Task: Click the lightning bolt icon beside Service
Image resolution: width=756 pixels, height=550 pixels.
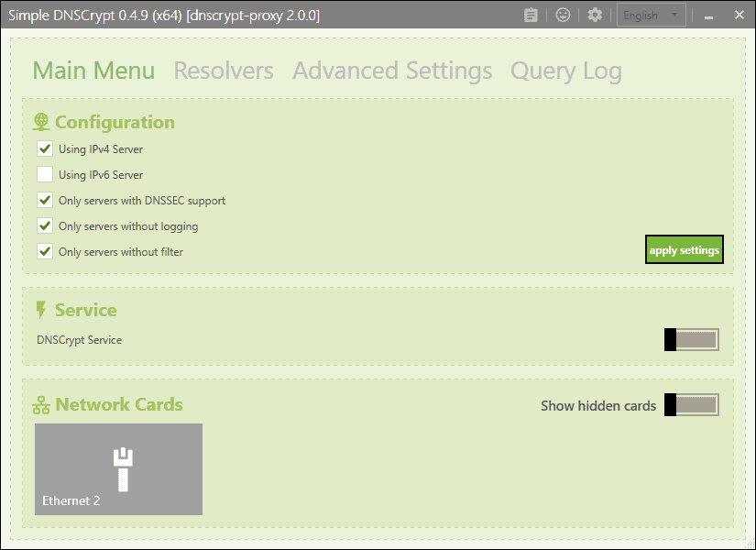Action: click(40, 309)
